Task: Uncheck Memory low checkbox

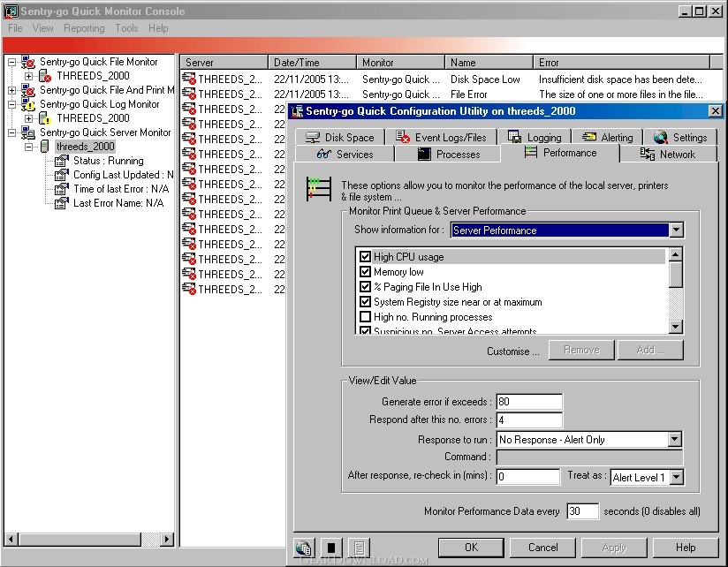Action: 366,272
